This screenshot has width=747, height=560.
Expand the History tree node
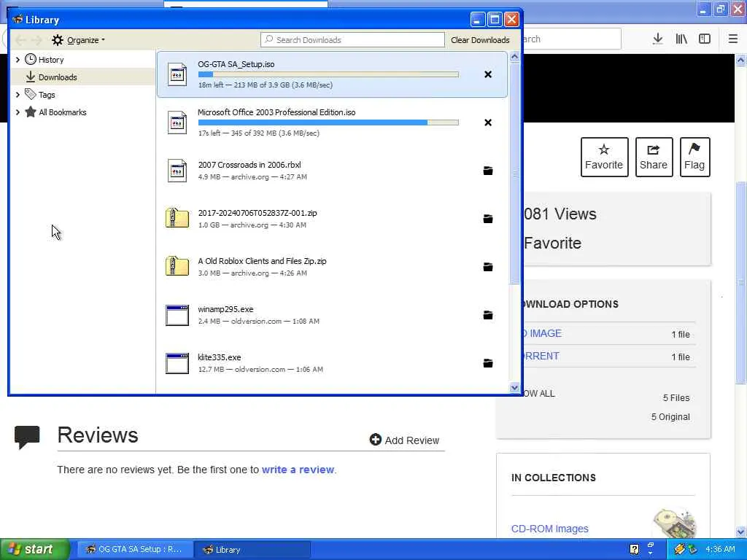pyautogui.click(x=18, y=60)
